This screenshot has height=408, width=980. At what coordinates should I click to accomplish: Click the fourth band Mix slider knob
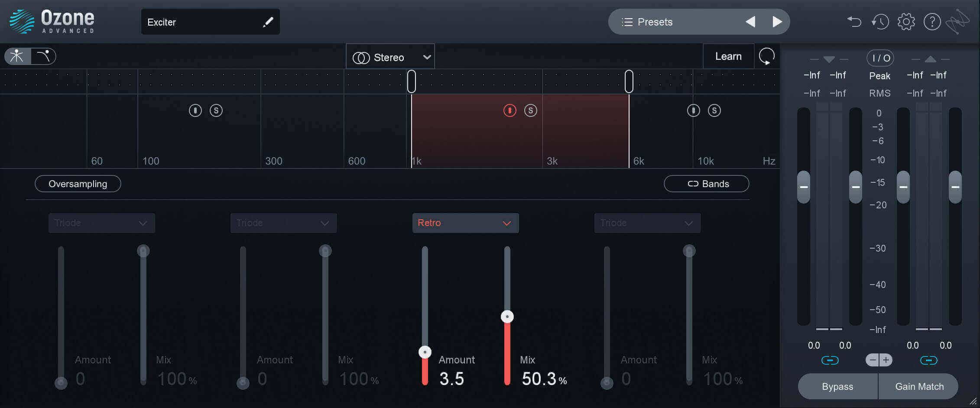click(689, 251)
